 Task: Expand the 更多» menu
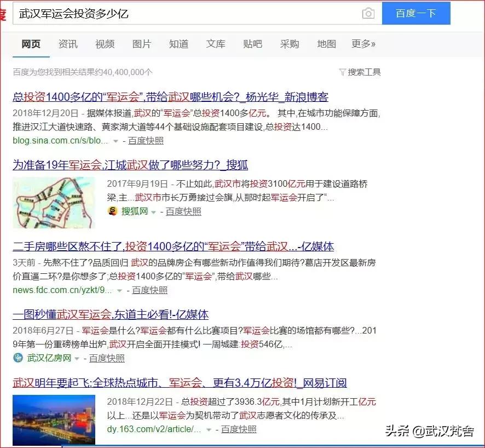tap(363, 44)
